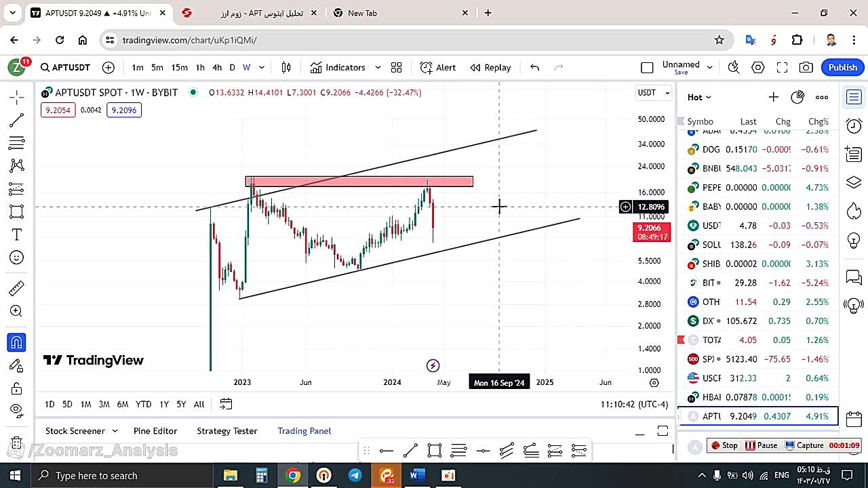Open the forecasting and measurement tools
This screenshot has width=868, height=488.
point(17,188)
